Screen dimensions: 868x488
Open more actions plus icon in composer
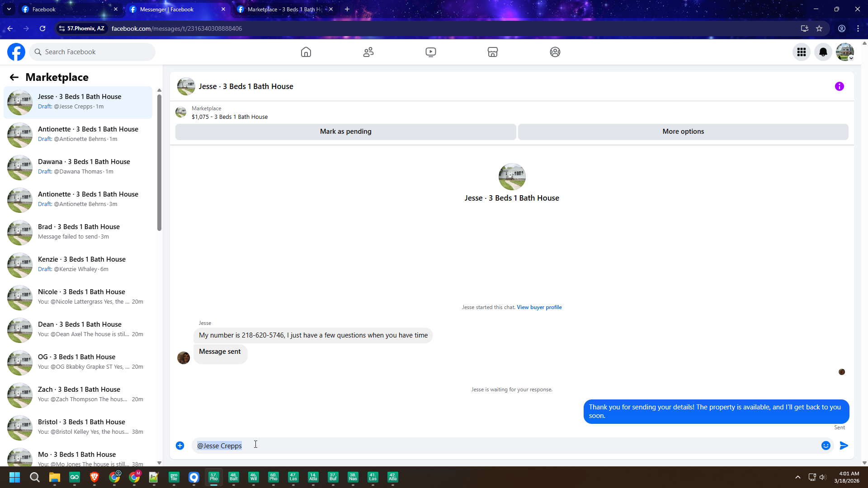point(180,446)
